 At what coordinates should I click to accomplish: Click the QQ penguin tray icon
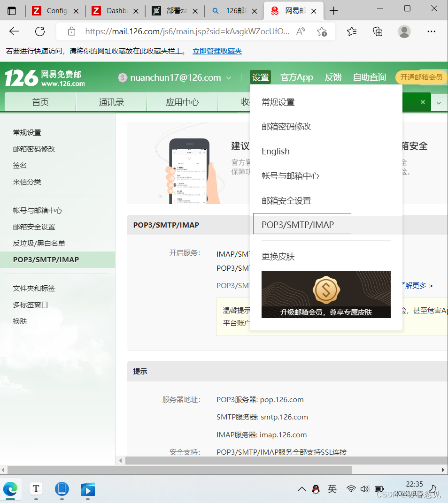[316, 489]
